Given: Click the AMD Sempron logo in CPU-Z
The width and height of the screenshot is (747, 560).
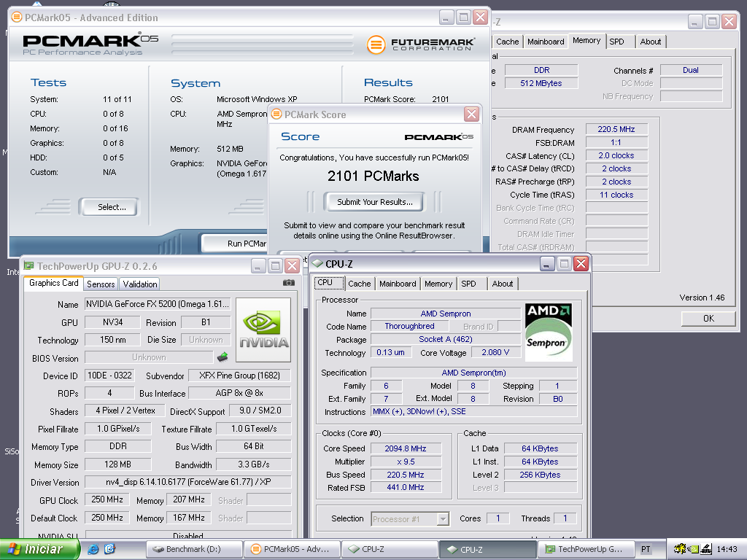Looking at the screenshot, I should click(x=549, y=332).
